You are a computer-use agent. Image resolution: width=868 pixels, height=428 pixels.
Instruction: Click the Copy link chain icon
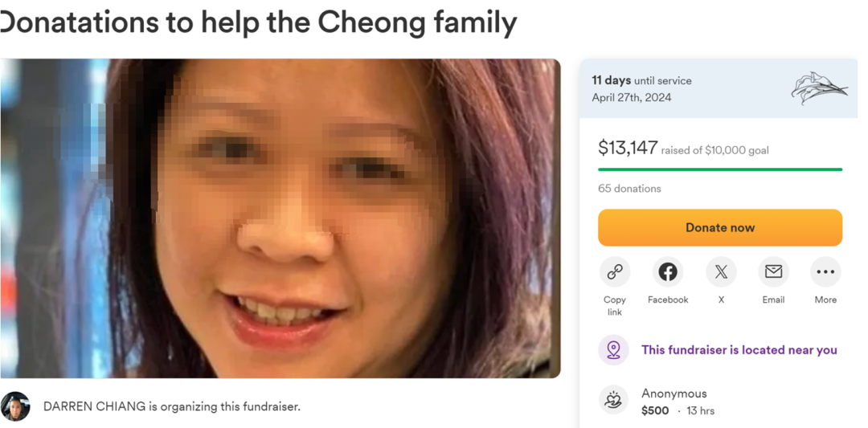pyautogui.click(x=615, y=272)
